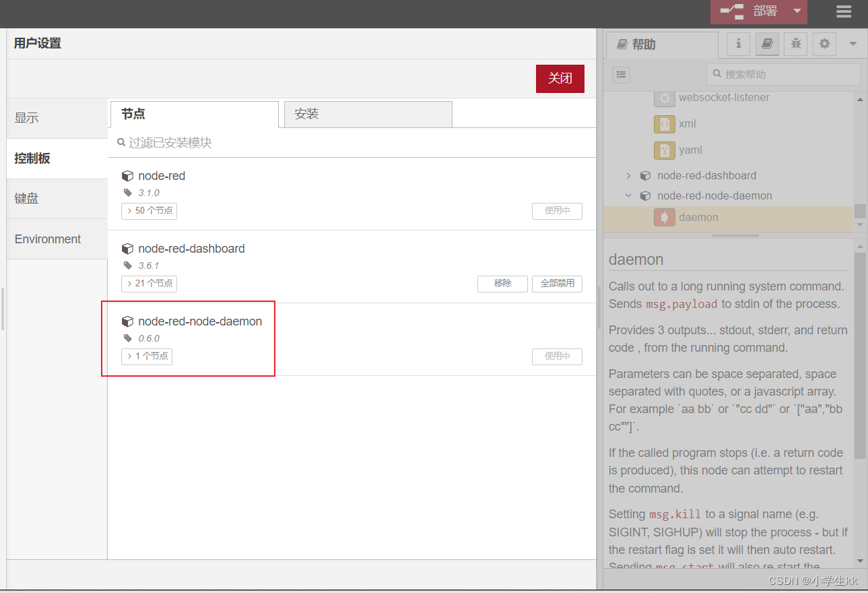Expand the 1 个节点 list of node-red-node-daemon
The width and height of the screenshot is (868, 593).
click(147, 356)
